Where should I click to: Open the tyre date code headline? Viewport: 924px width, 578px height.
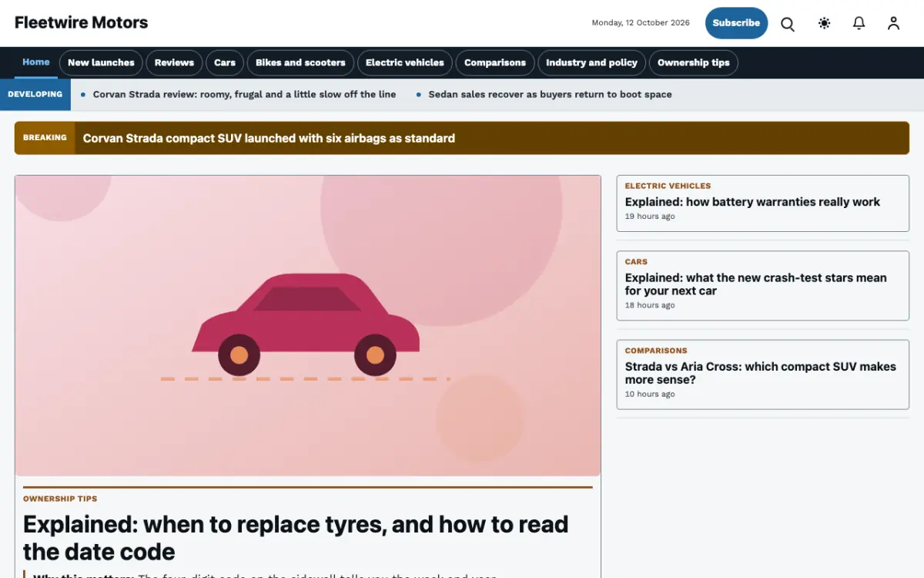[296, 538]
